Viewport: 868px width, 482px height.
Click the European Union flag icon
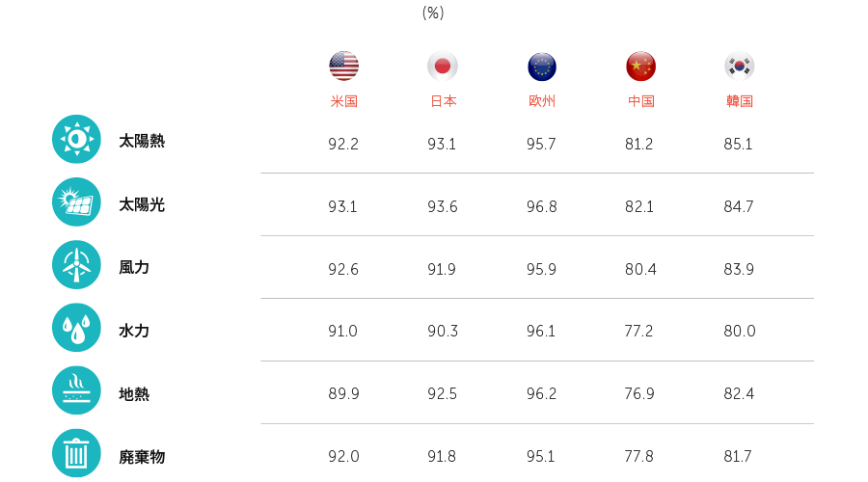[542, 67]
